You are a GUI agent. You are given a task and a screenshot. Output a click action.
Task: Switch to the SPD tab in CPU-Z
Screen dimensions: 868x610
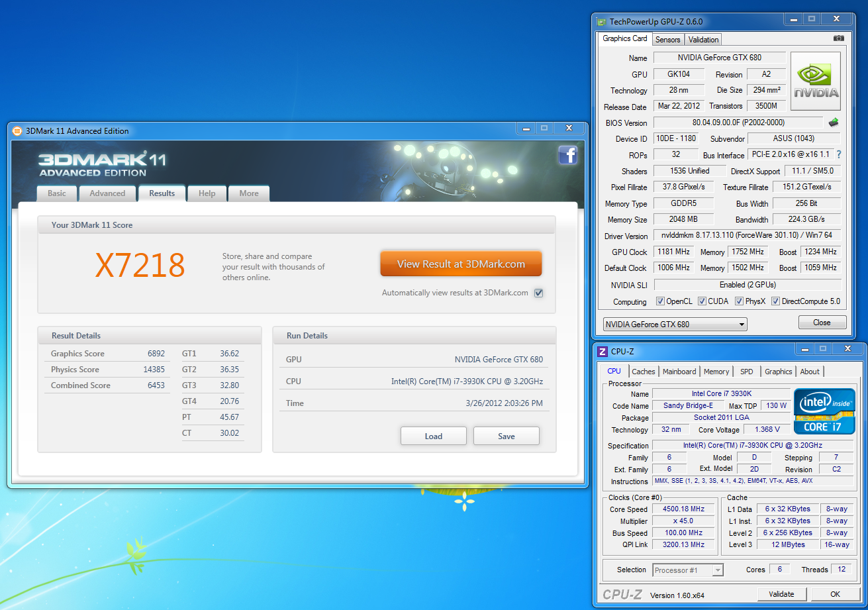pyautogui.click(x=747, y=372)
